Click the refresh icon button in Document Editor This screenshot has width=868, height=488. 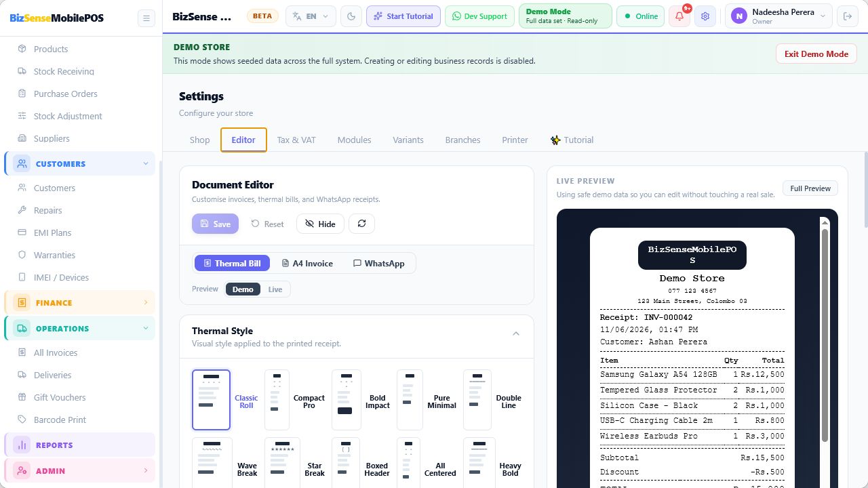click(361, 224)
